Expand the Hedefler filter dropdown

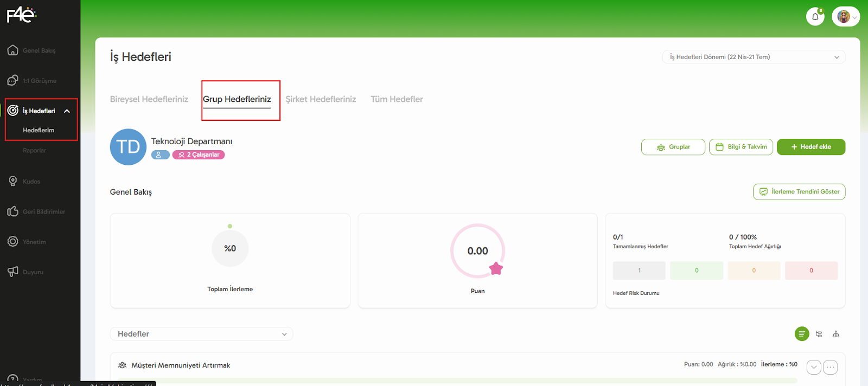[201, 334]
